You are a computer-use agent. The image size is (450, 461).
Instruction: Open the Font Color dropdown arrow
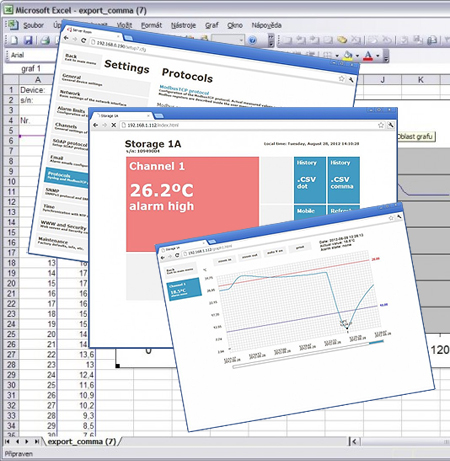377,55
